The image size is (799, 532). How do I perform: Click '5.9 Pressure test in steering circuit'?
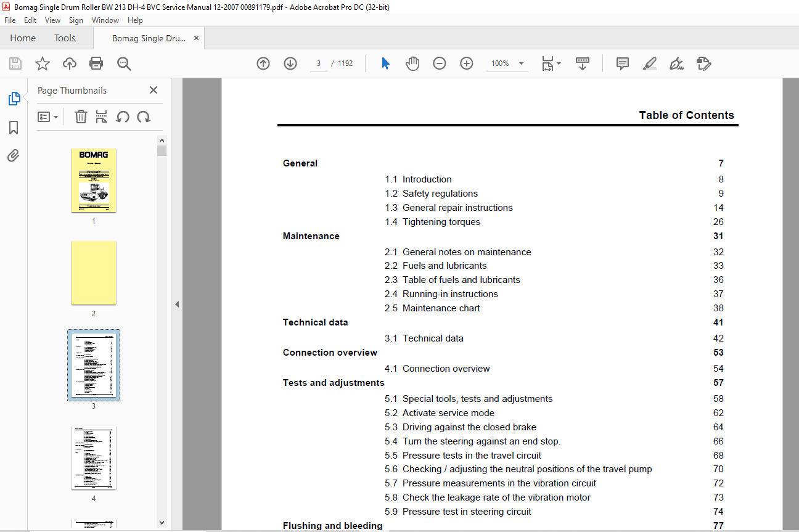pyautogui.click(x=458, y=512)
